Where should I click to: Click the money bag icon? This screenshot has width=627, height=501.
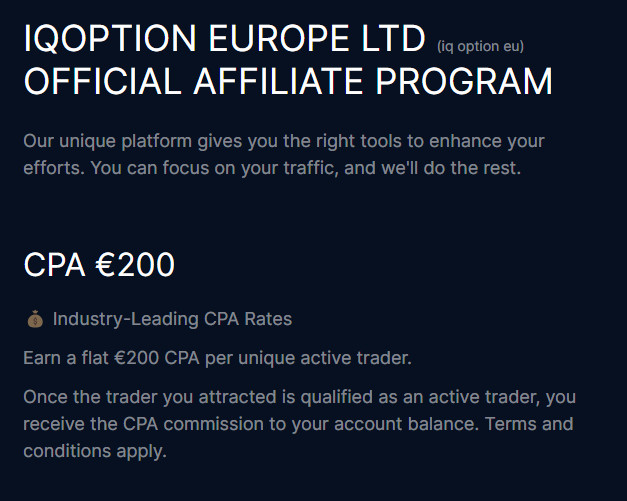(35, 320)
